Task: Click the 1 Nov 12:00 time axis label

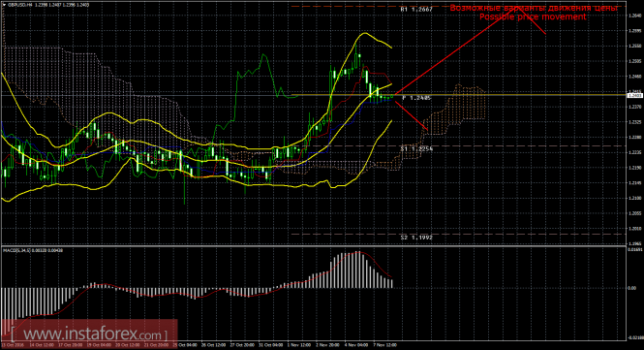Action: click(299, 345)
